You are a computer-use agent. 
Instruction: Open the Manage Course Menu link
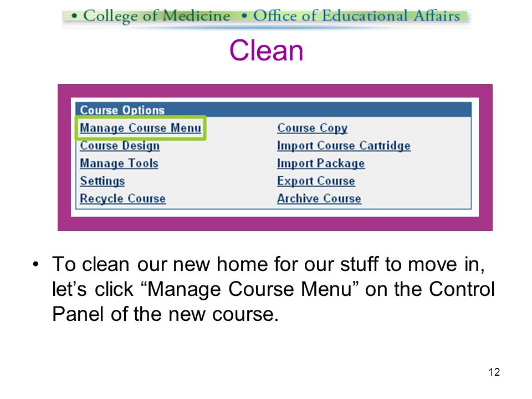[140, 128]
